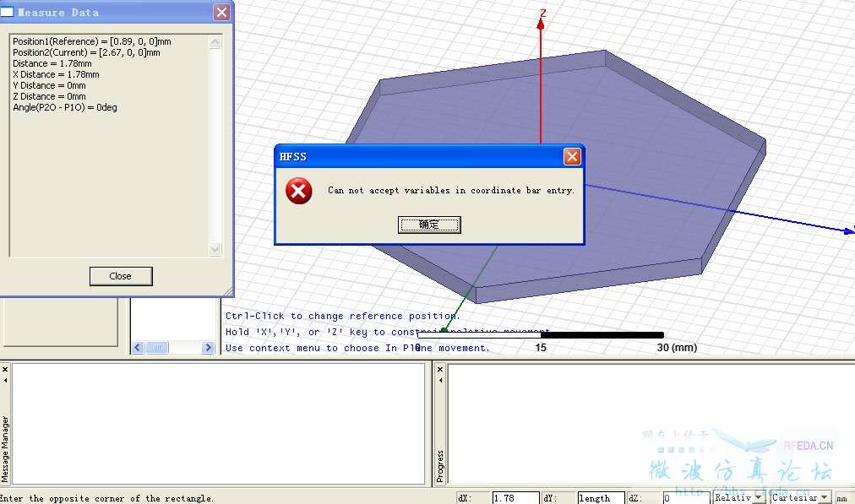The image size is (855, 504).
Task: Click the 'Position2(Current) = [2.67, 0, 0]mm' line
Action: (x=87, y=52)
